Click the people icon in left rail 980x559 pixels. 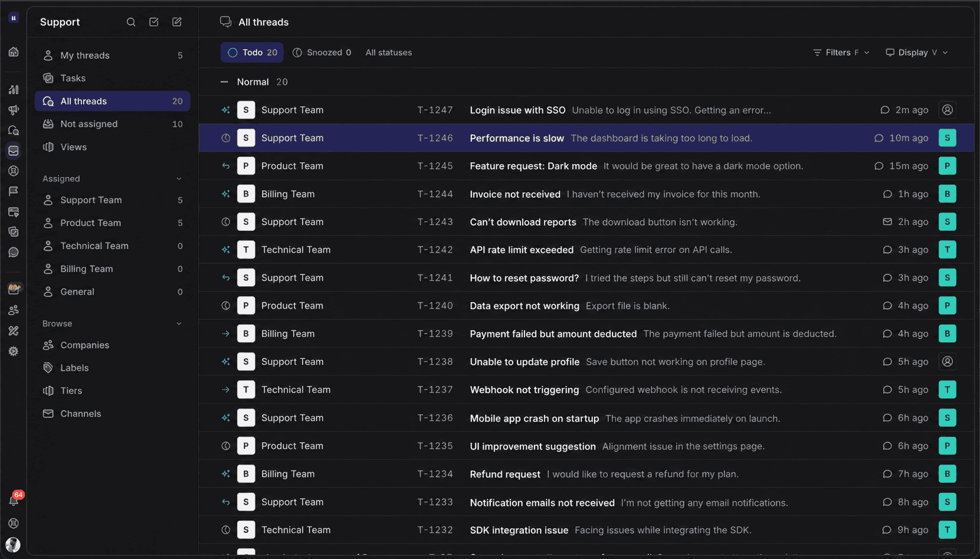pyautogui.click(x=14, y=310)
